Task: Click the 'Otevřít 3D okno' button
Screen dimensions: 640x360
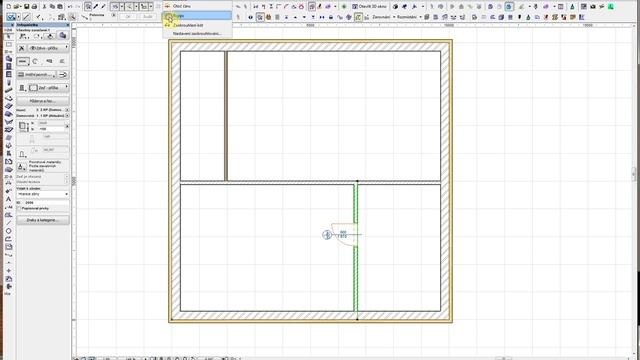Action: (370, 7)
